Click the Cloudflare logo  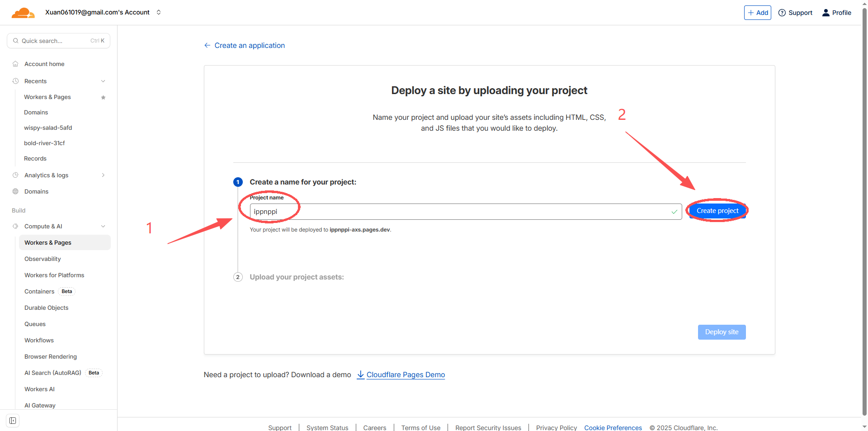[x=23, y=13]
